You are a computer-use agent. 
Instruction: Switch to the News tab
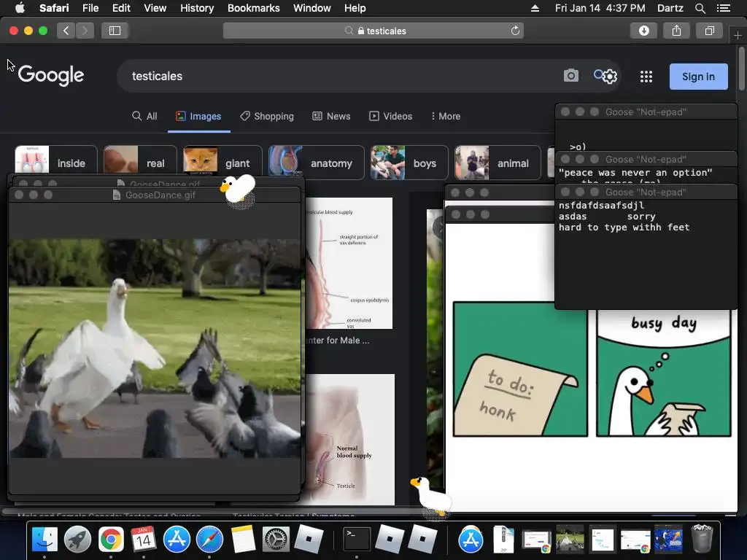[331, 116]
